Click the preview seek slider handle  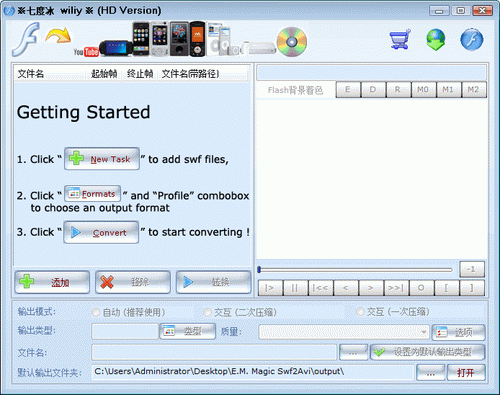click(x=259, y=269)
